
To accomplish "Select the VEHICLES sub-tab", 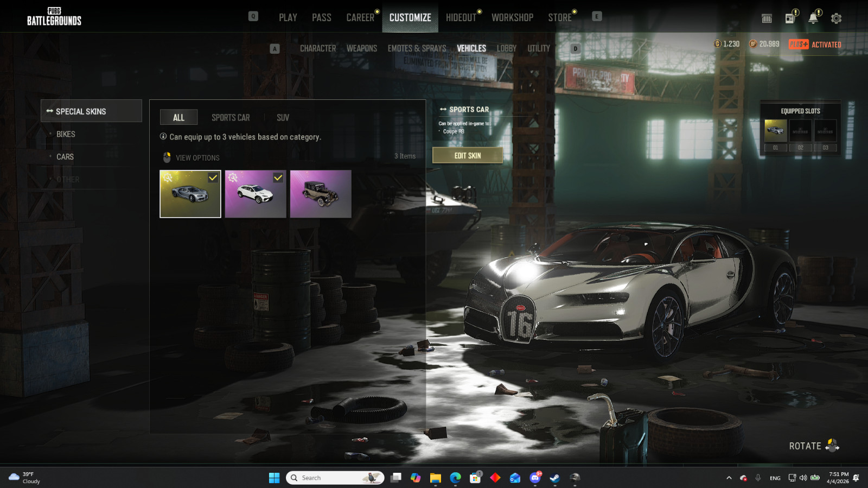I will pos(471,48).
